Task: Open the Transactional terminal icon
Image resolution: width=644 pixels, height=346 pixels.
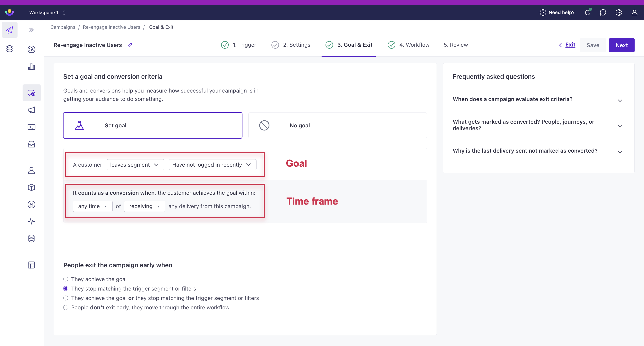Action: 31,127
